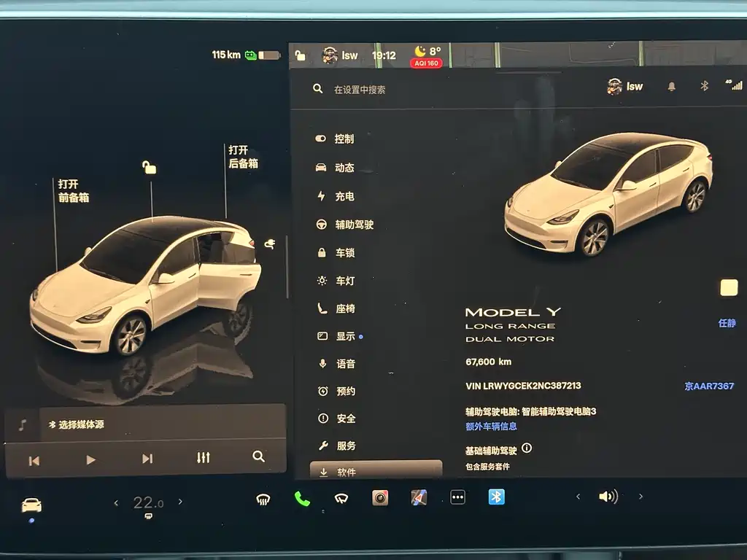The width and height of the screenshot is (747, 560).
Task: Open the phone app in bottom bar
Action: (x=302, y=498)
